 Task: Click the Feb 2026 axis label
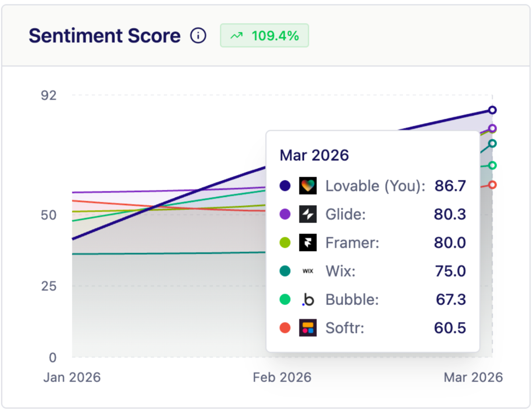click(282, 377)
